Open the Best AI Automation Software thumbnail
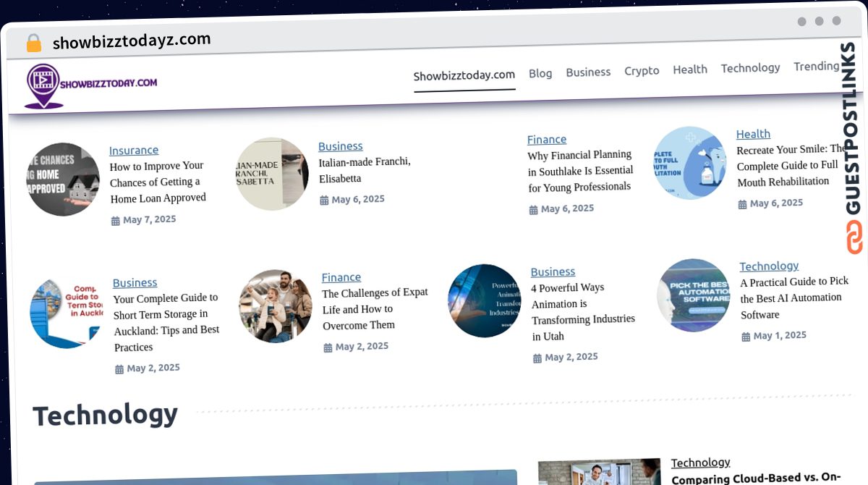Image resolution: width=868 pixels, height=485 pixels. tap(694, 295)
